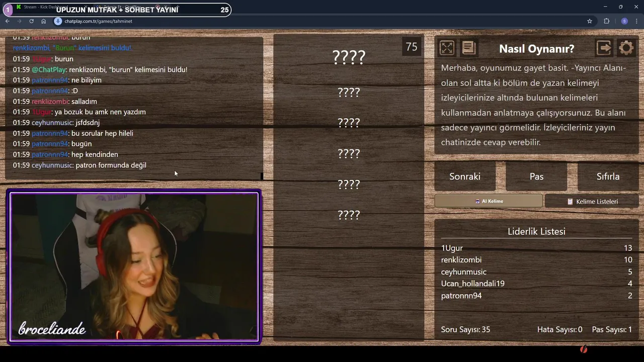Bookmark this page with the star

click(x=590, y=21)
